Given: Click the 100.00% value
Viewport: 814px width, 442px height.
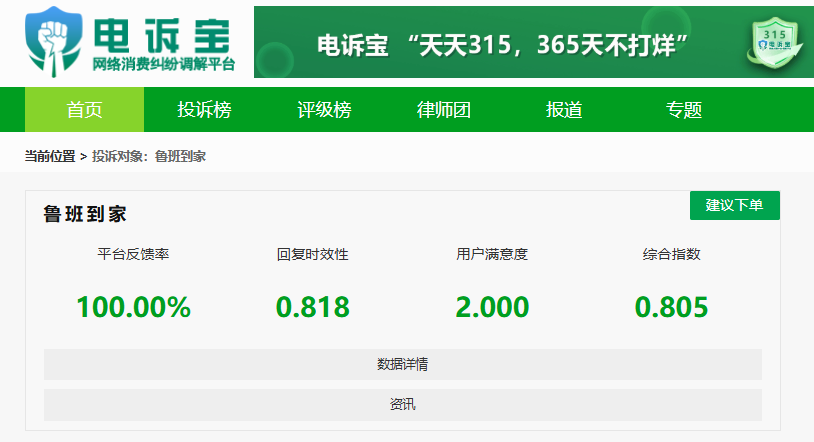Looking at the screenshot, I should click(x=133, y=306).
